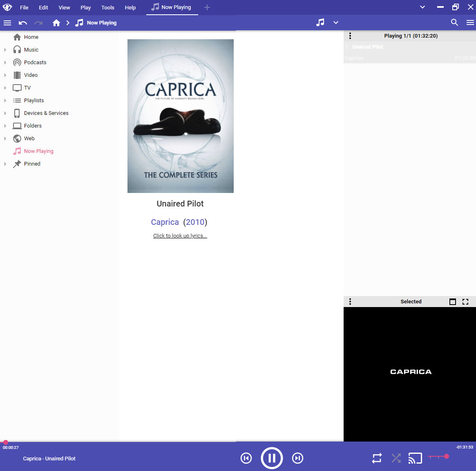Expand the Music tree node
Screen dimensions: 476x471
(x=5, y=50)
